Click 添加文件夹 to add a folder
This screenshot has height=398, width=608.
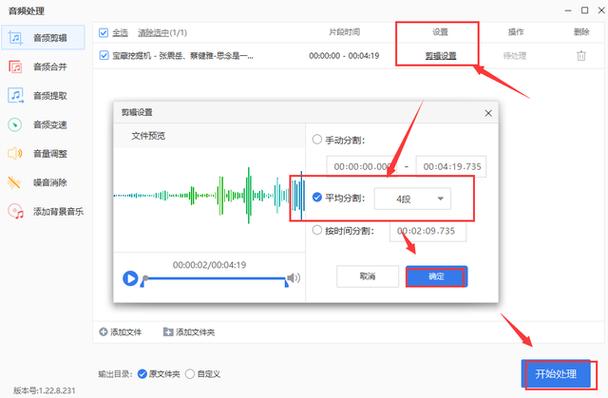189,332
